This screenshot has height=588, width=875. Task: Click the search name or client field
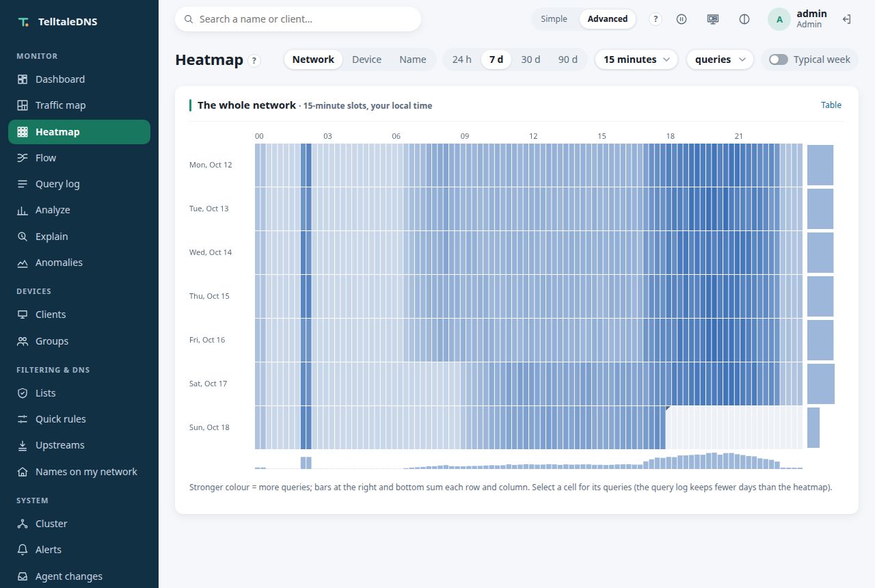click(x=298, y=19)
